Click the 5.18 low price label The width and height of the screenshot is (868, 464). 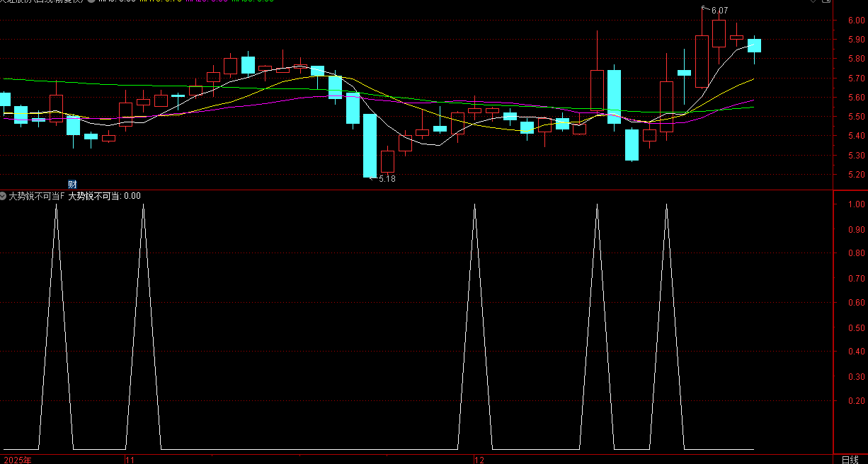(387, 179)
